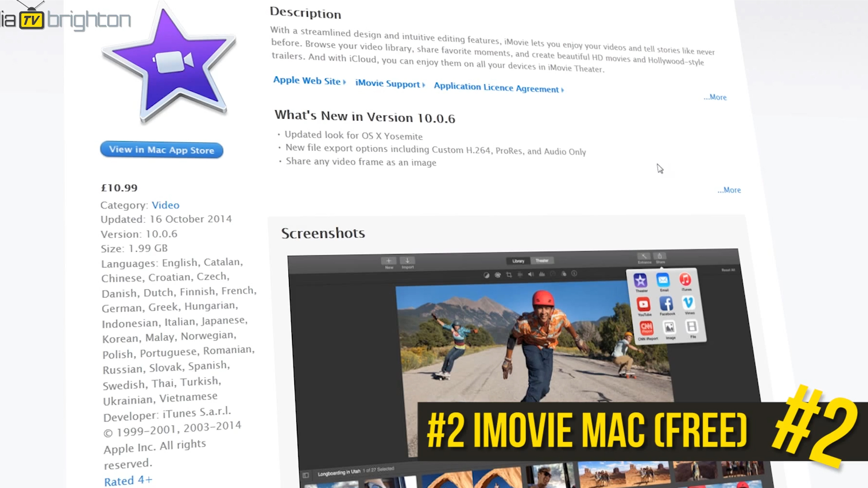Viewport: 868px width, 488px height.
Task: Select the speed gauge icon
Action: (x=552, y=274)
